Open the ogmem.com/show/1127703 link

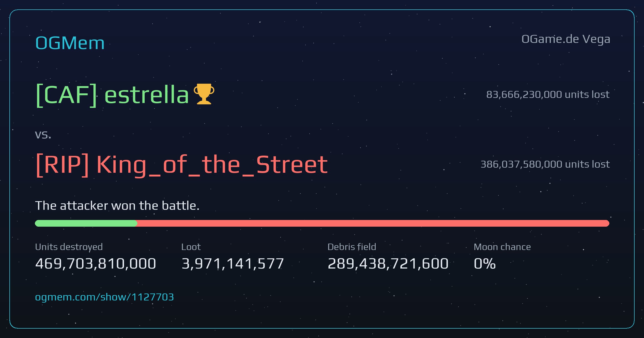pos(104,297)
